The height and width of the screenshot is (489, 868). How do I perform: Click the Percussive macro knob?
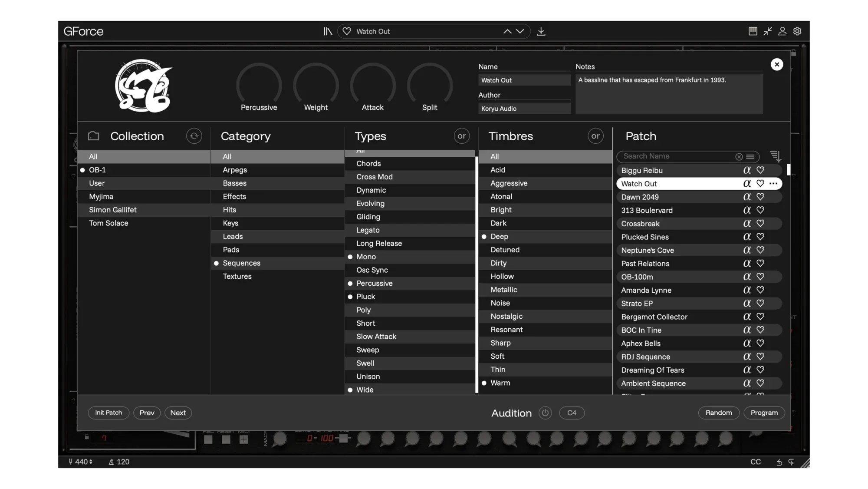coord(259,84)
